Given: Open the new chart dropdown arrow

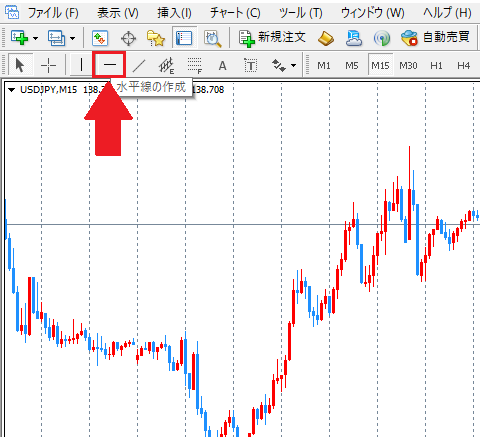Looking at the screenshot, I should point(36,38).
